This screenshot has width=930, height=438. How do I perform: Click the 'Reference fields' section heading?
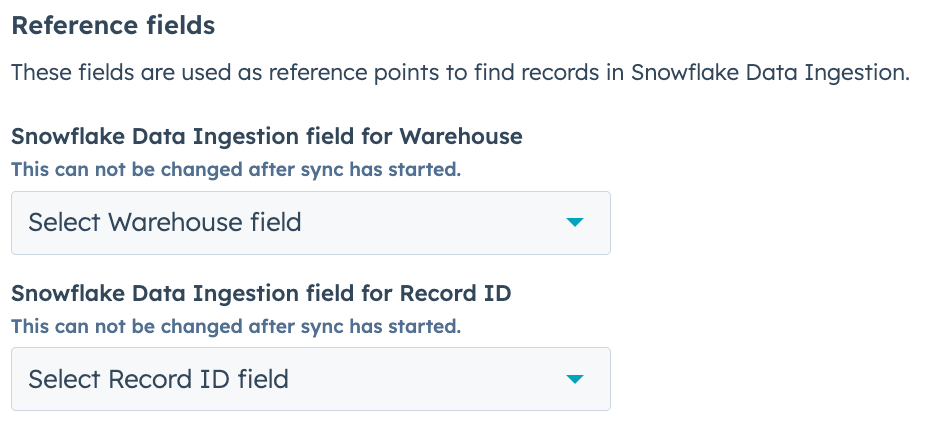click(113, 26)
